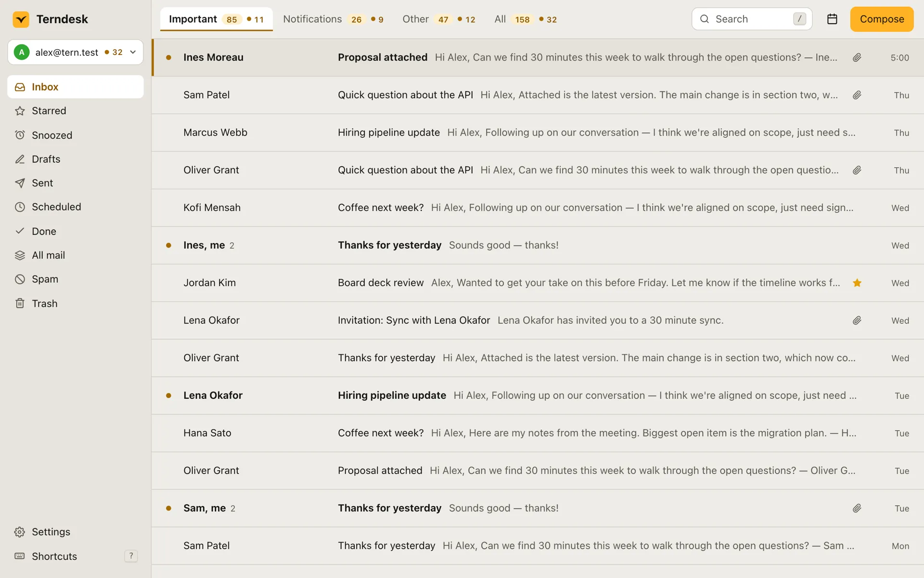Open Settings in the sidebar
The height and width of the screenshot is (578, 924).
pyautogui.click(x=76, y=532)
